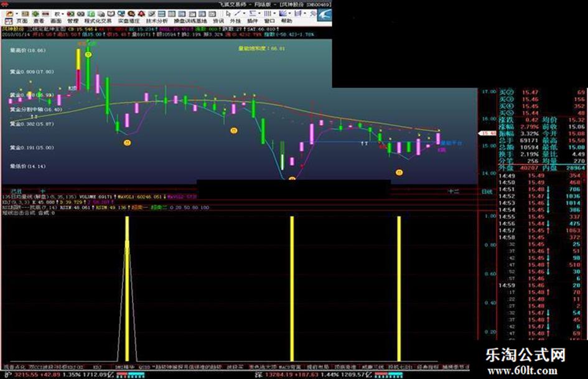Click the 14:49 row in the trade tick list
The image size is (588, 379).
click(539, 175)
